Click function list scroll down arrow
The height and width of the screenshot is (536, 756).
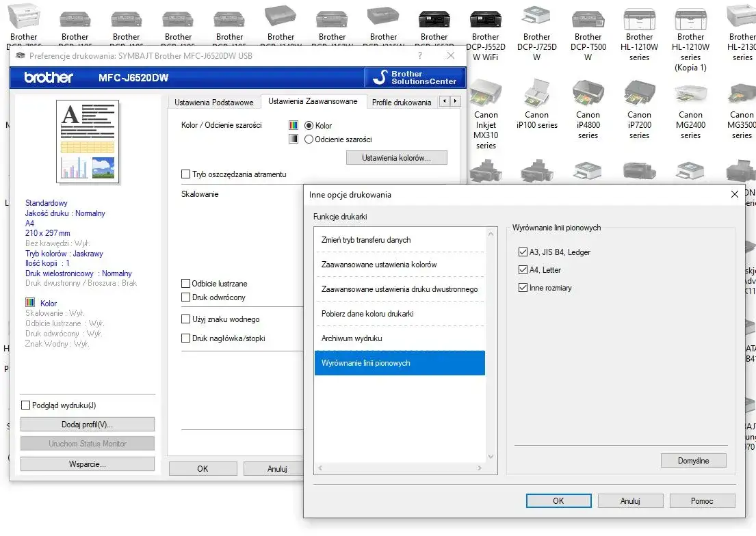[x=491, y=457]
